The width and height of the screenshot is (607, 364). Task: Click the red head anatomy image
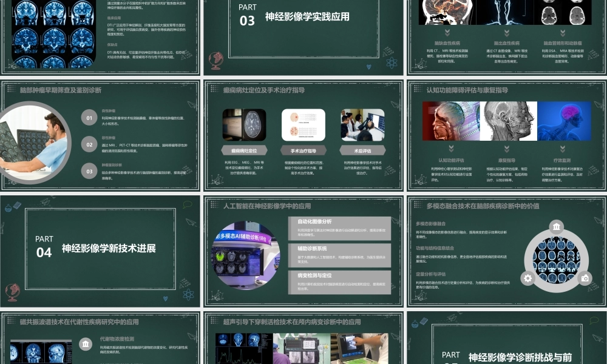451,121
